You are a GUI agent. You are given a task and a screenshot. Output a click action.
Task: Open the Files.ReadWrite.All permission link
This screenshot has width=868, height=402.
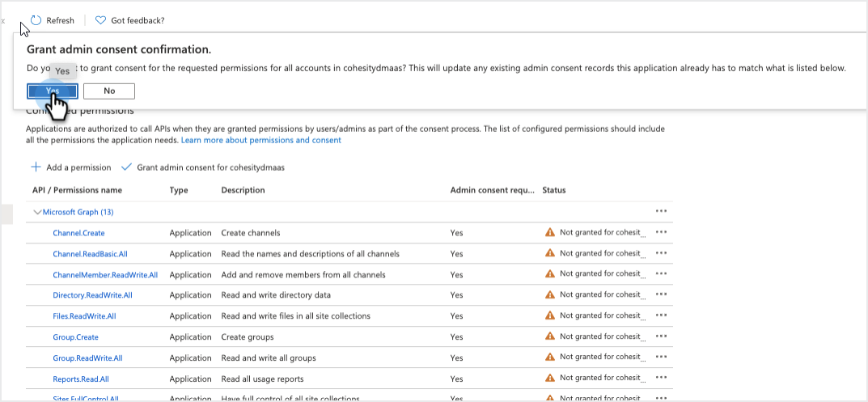tap(84, 316)
